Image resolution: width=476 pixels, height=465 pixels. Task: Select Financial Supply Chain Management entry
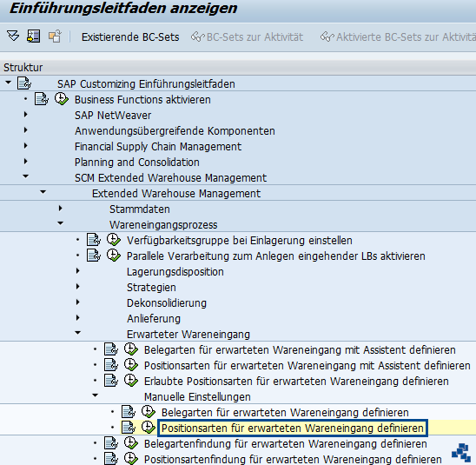pos(158,147)
